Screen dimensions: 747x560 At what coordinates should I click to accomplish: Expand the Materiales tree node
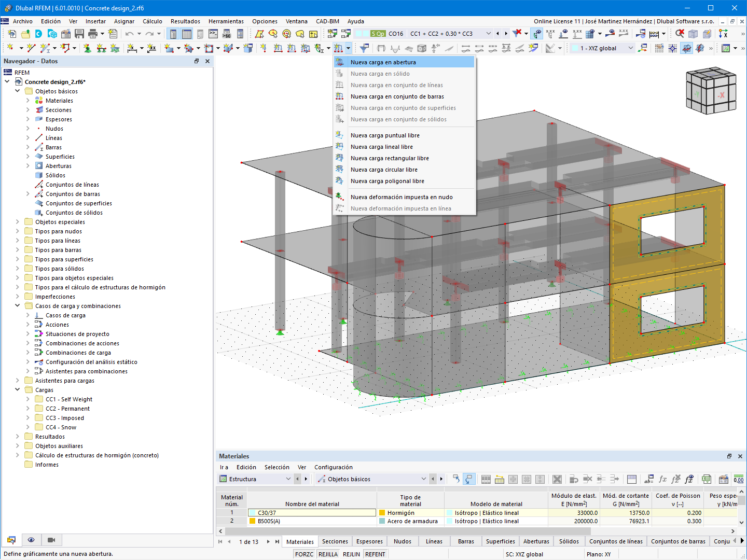[x=28, y=101]
